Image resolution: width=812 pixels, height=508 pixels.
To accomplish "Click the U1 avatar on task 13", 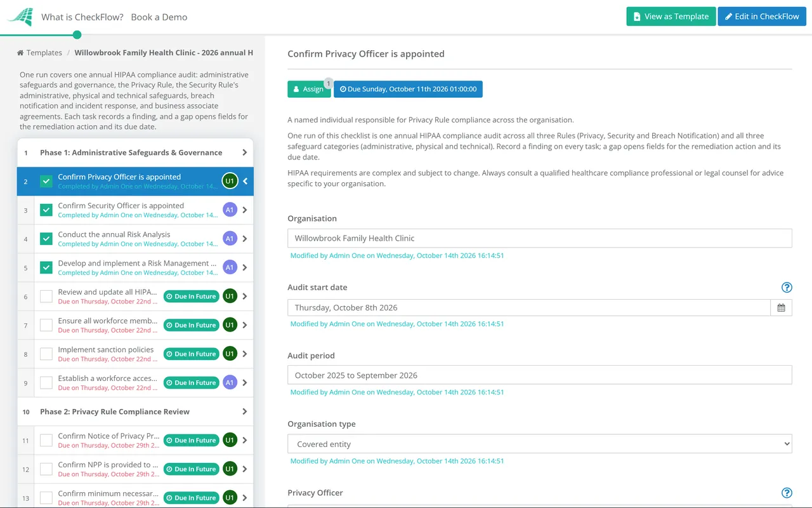I will point(230,498).
